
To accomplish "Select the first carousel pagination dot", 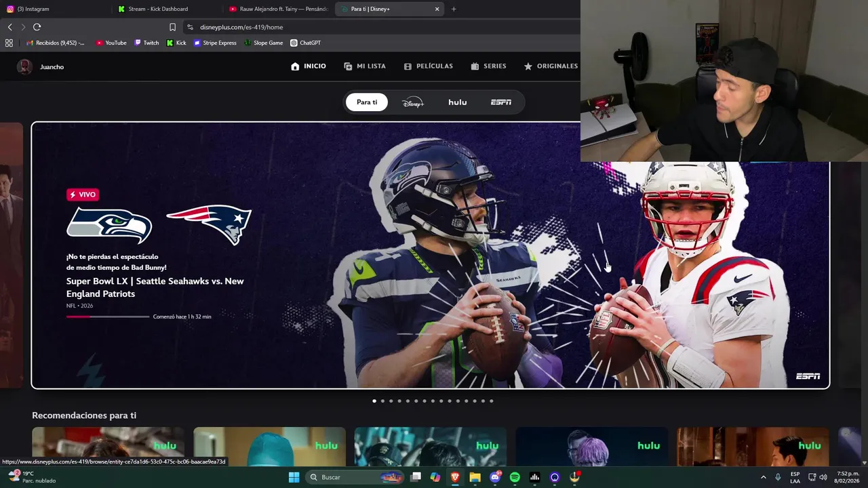I will pyautogui.click(x=374, y=401).
